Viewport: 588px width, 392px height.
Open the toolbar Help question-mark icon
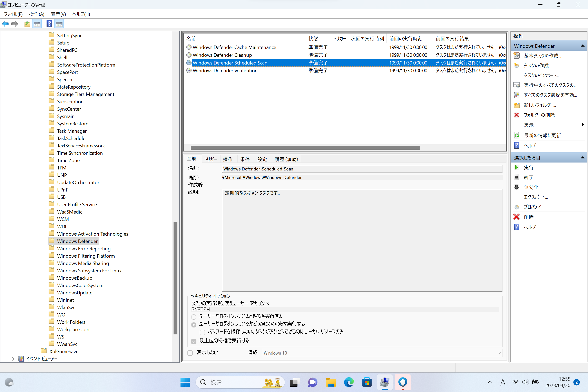[49, 24]
